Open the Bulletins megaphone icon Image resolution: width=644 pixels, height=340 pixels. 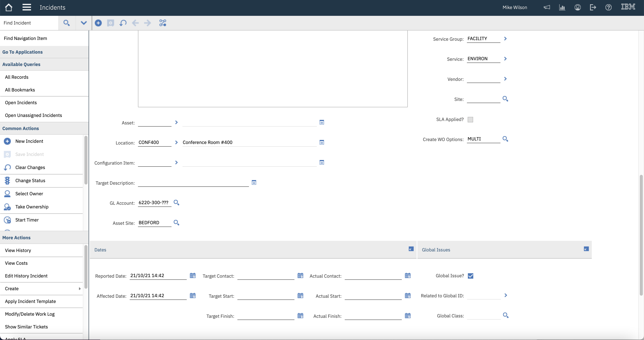click(x=547, y=8)
